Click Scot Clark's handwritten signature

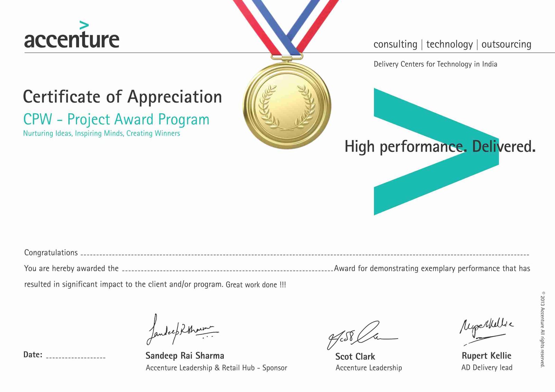(361, 335)
